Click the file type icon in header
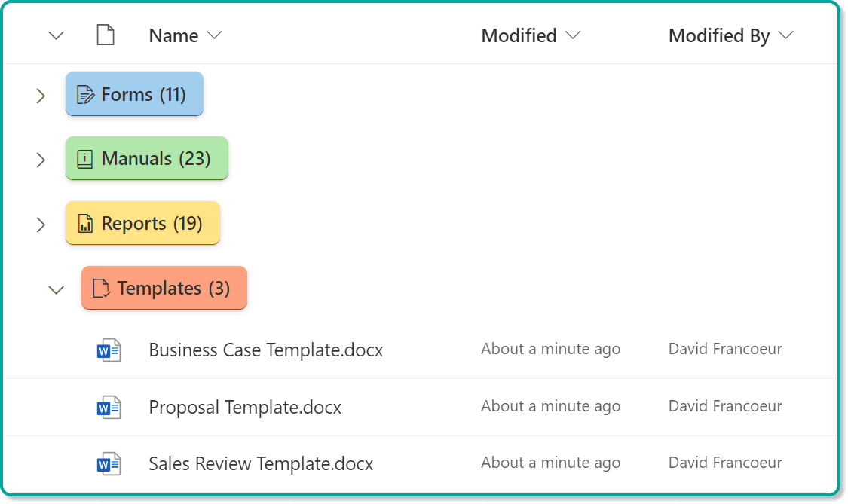Viewport: 848px width, 504px height. pyautogui.click(x=106, y=35)
